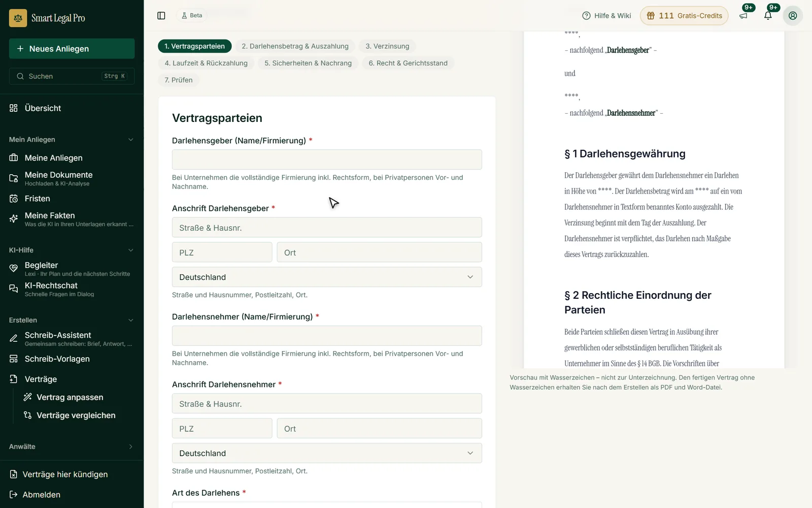Click the Suchen search field
812x508 pixels.
pos(72,76)
